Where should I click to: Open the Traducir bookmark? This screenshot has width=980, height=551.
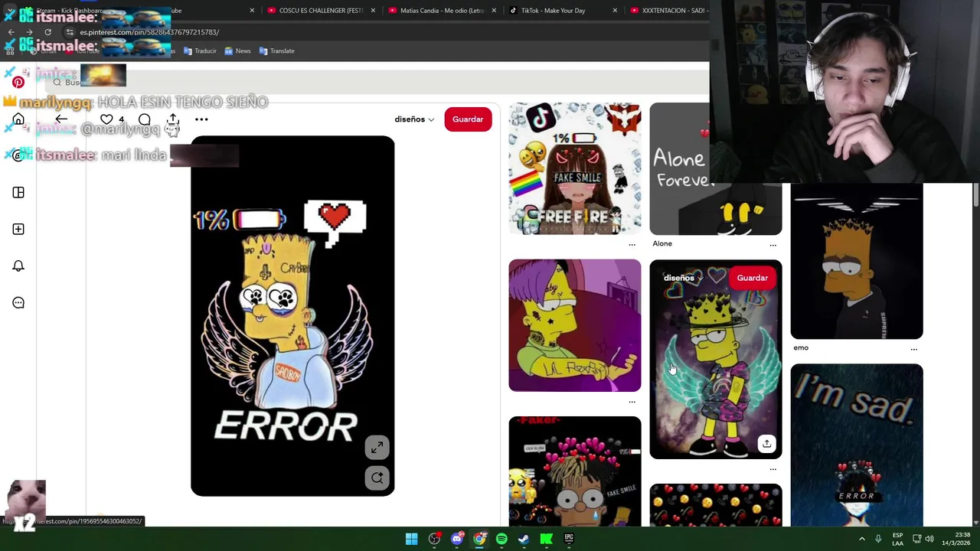click(200, 51)
